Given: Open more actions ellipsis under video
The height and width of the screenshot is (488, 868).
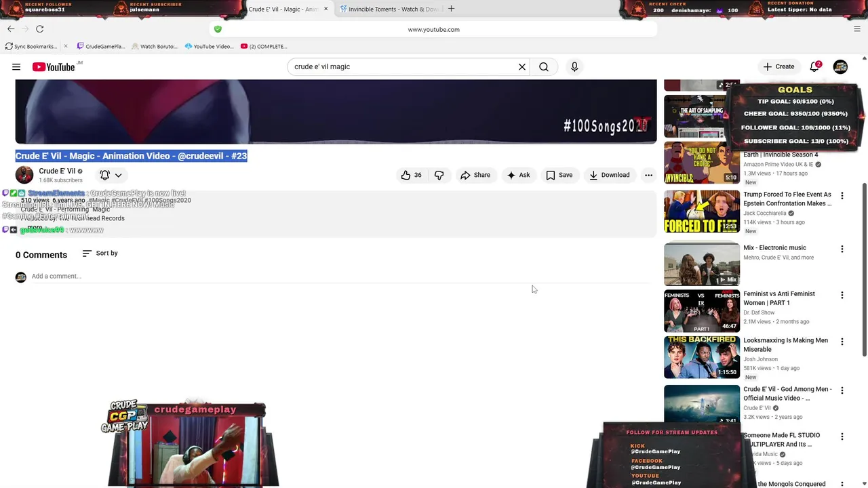Looking at the screenshot, I should click(648, 175).
